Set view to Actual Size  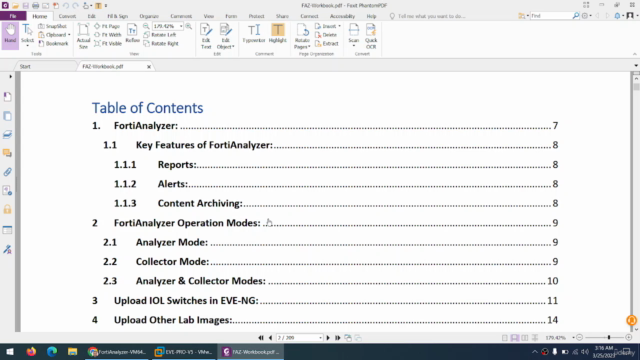[x=83, y=36]
